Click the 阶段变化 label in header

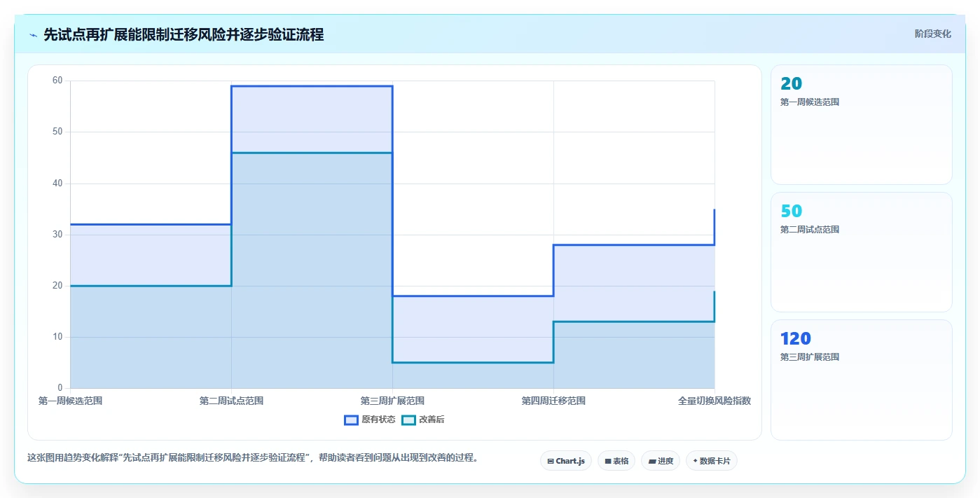933,34
